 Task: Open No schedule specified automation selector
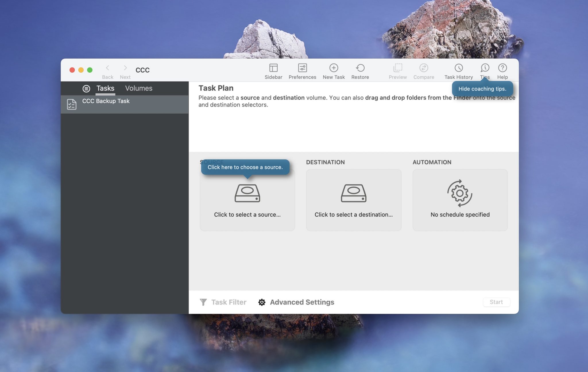pyautogui.click(x=460, y=200)
